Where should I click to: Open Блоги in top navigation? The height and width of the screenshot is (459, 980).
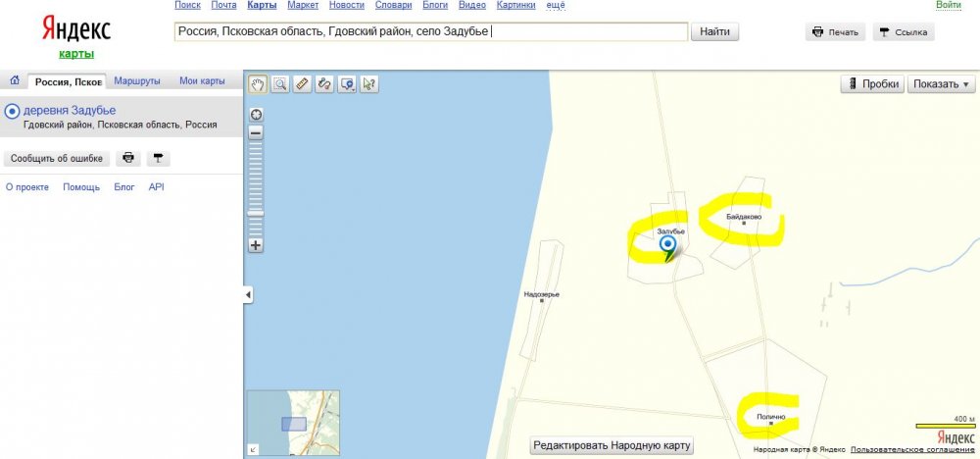435,5
